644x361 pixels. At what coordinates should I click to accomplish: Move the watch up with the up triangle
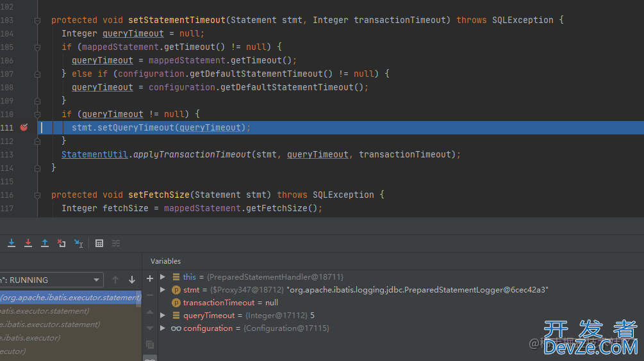coord(150,312)
